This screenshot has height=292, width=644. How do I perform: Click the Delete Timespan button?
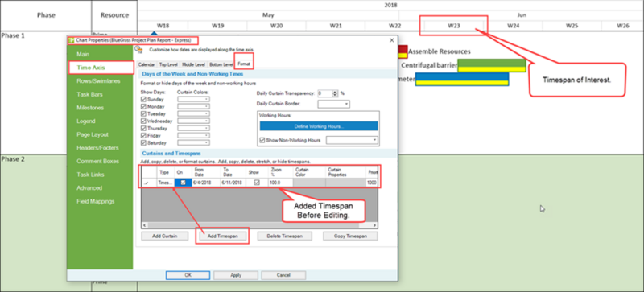(285, 236)
